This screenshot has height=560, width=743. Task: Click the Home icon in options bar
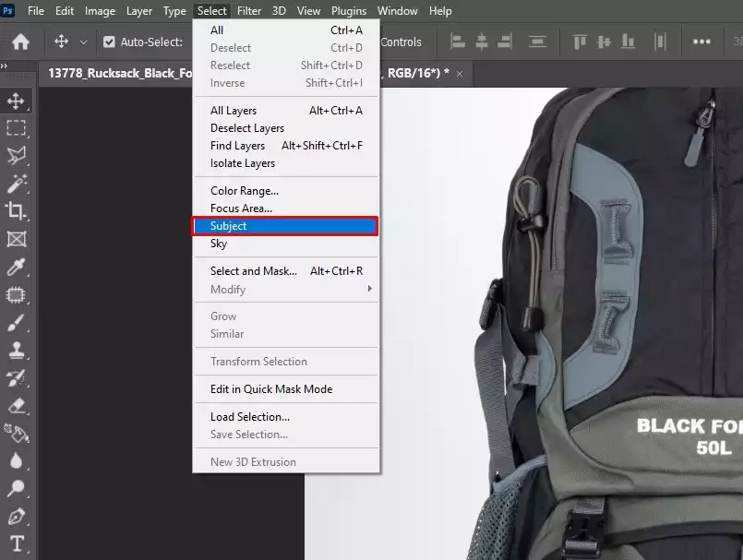click(x=20, y=42)
